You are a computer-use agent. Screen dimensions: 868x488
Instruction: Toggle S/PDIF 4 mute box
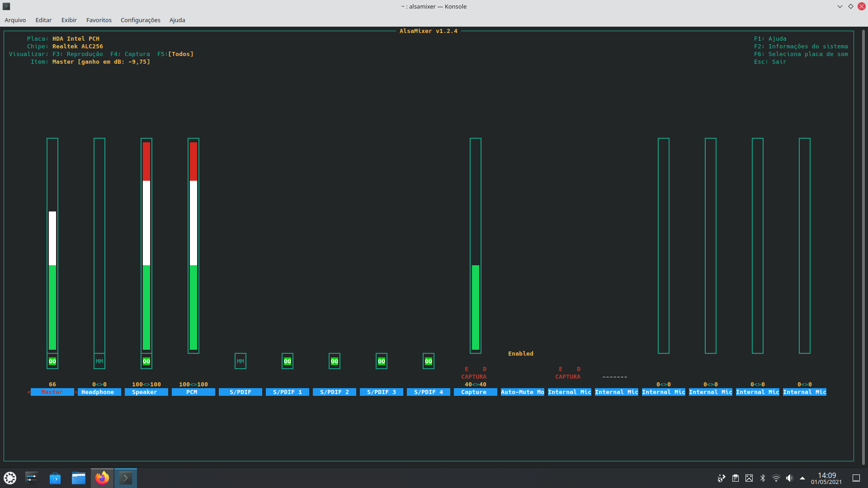(429, 361)
